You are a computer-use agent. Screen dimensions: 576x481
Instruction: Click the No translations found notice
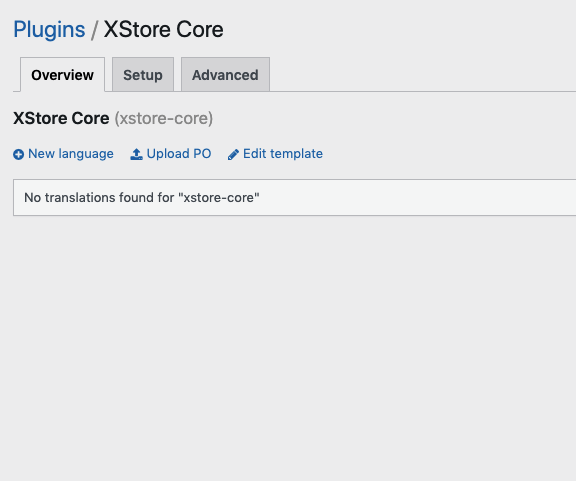[295, 198]
